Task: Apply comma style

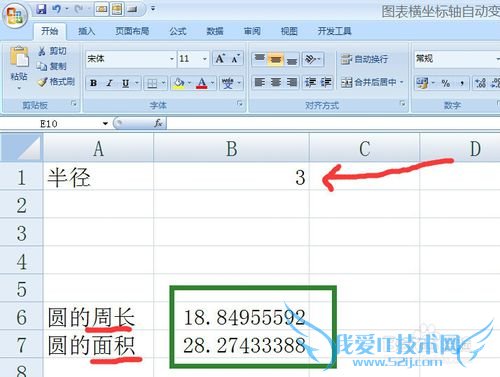Action: pyautogui.click(x=462, y=83)
